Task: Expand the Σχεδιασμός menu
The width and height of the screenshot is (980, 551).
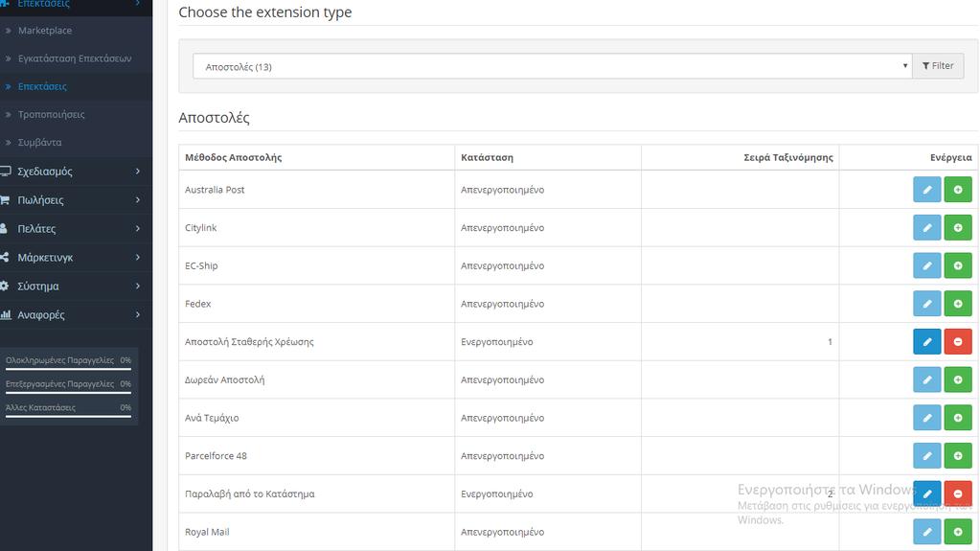Action: pyautogui.click(x=75, y=172)
